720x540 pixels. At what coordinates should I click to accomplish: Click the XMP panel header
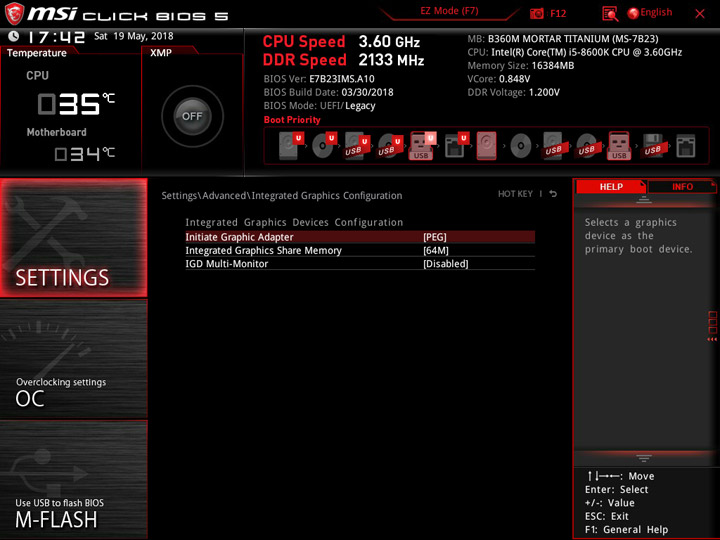[x=161, y=53]
